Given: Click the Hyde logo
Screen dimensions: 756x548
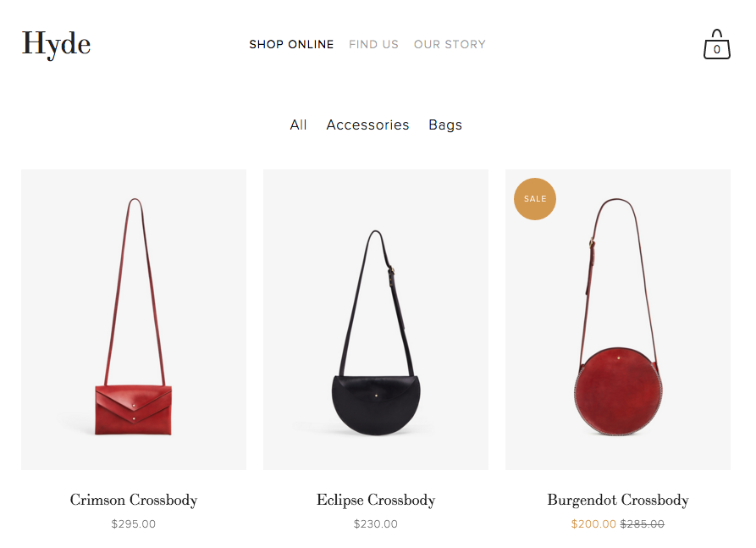Looking at the screenshot, I should point(56,44).
